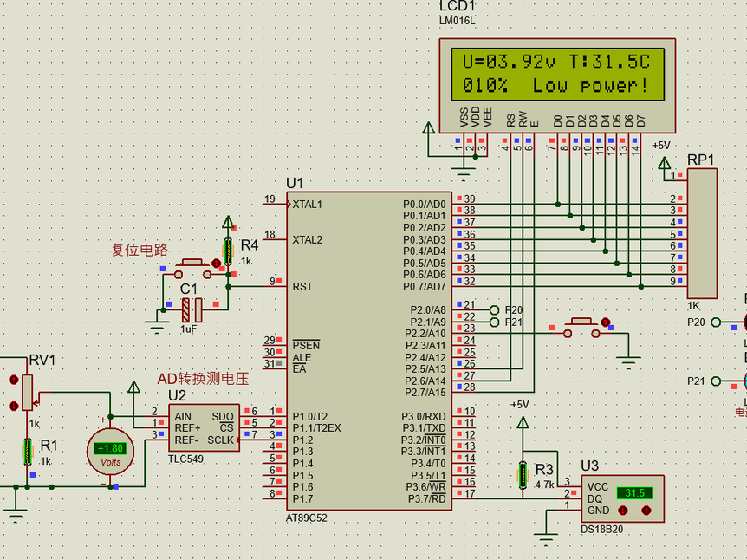This screenshot has height=560, width=747.
Task: Click the 'U1' reference label
Action: (295, 183)
